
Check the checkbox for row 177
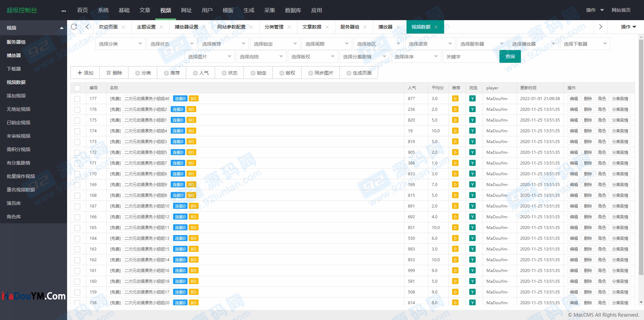(x=77, y=99)
